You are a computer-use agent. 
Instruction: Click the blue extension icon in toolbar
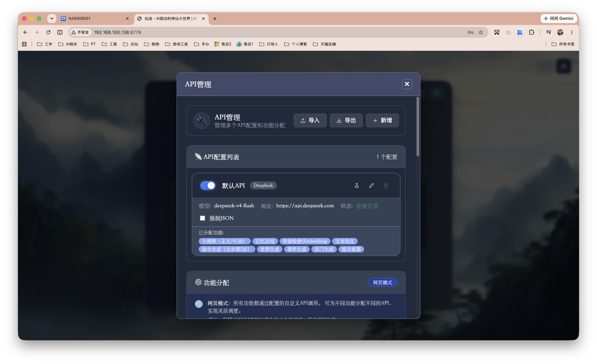pos(520,32)
